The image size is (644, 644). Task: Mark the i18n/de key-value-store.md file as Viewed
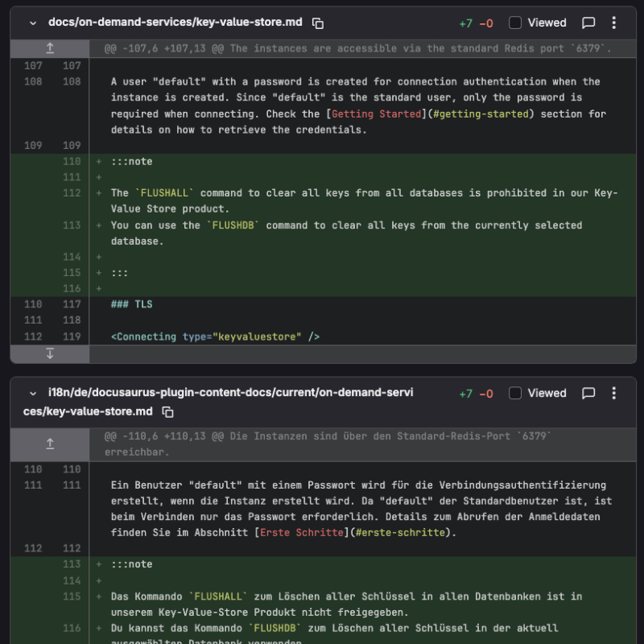point(515,393)
